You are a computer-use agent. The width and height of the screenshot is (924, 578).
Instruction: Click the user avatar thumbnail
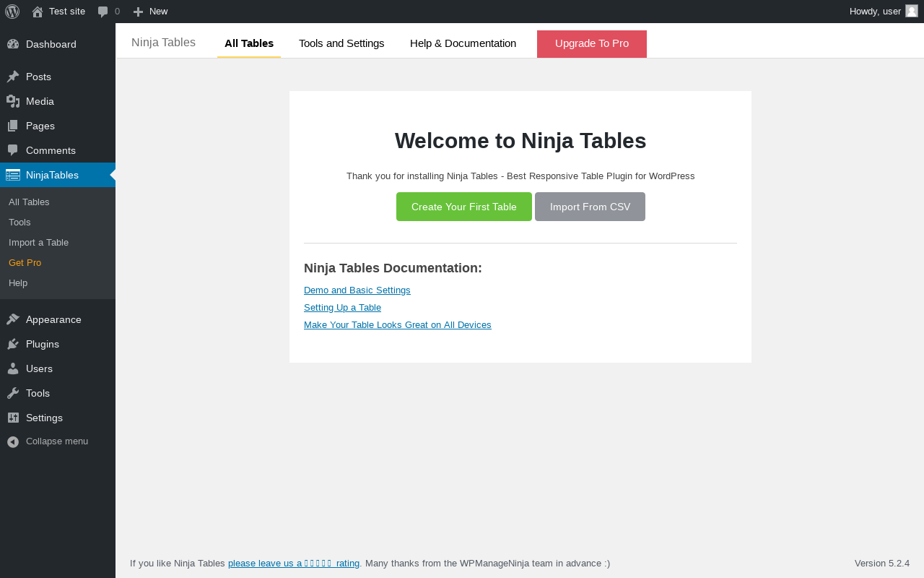[x=912, y=11]
